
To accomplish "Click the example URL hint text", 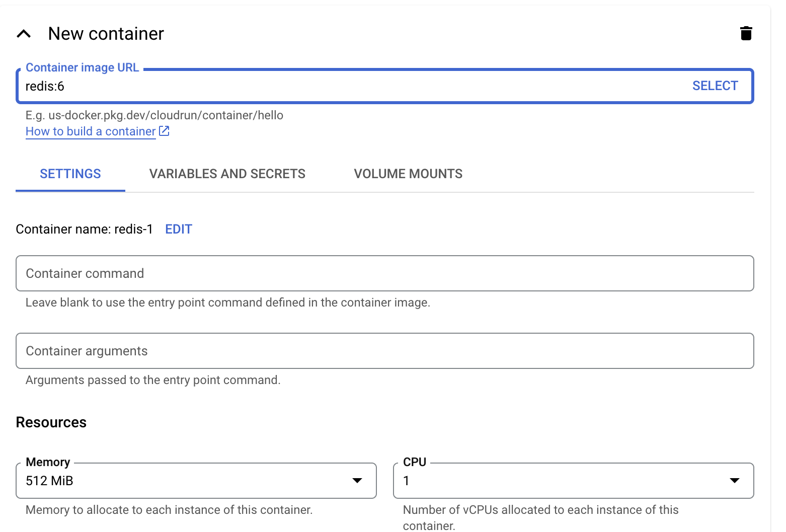I will (154, 115).
